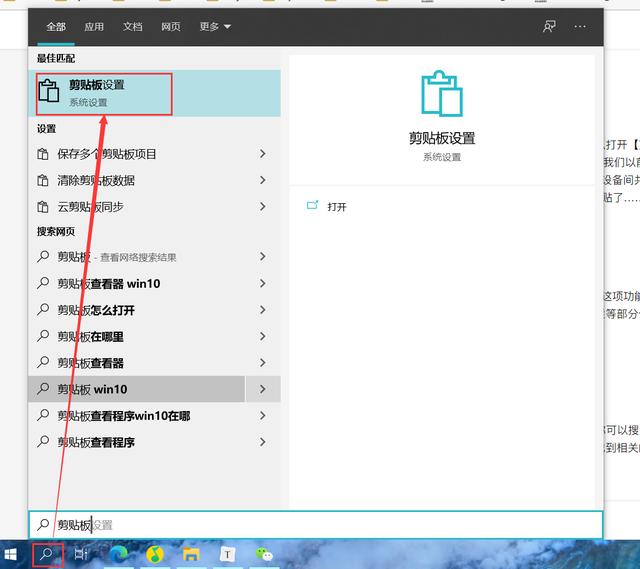Open Task View from the taskbar

[81, 554]
